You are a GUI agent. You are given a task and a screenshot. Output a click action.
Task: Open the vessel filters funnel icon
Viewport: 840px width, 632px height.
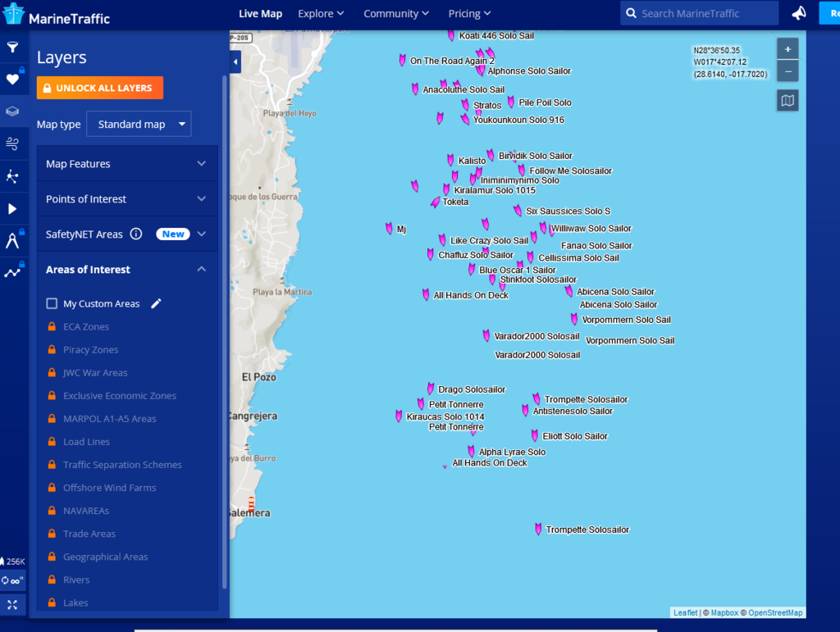pyautogui.click(x=12, y=48)
